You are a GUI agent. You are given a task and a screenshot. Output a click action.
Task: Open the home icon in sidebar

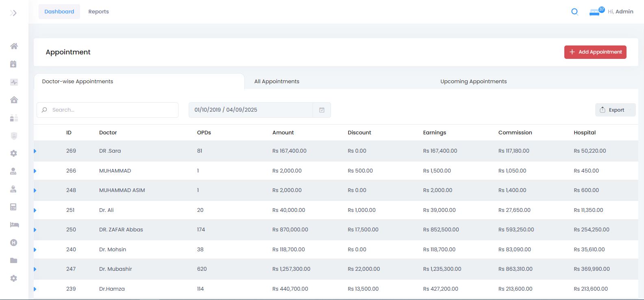click(x=14, y=46)
